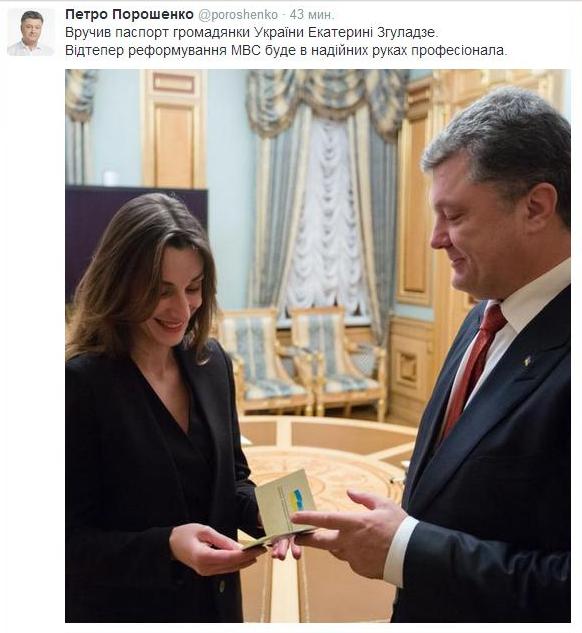Open the tweet via the 43 мин. timestamp
Viewport: 582px width, 633px height.
312,15
